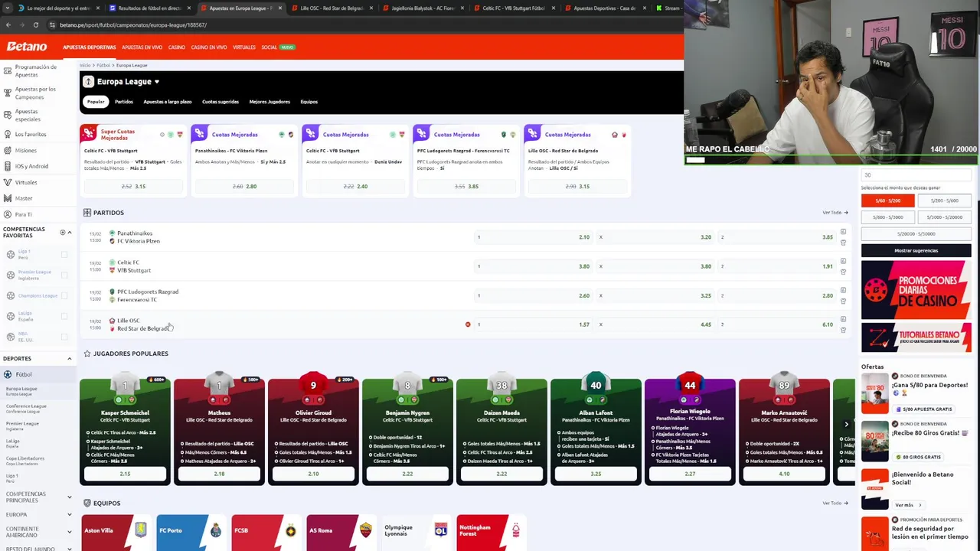The image size is (980, 551).
Task: Tick the Premier League favorite checkbox
Action: pyautogui.click(x=64, y=275)
